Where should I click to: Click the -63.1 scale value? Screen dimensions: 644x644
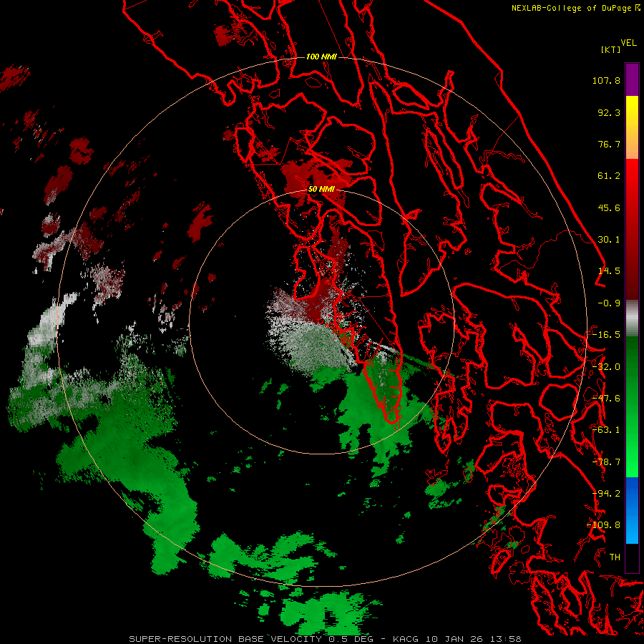[x=606, y=430]
